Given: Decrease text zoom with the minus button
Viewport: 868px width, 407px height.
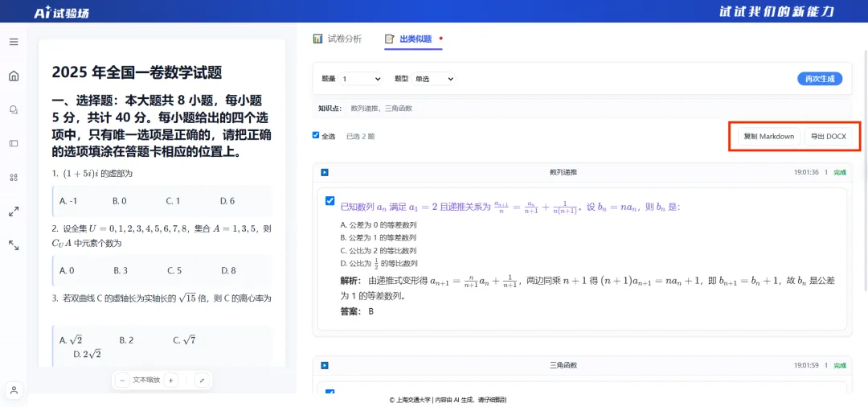Looking at the screenshot, I should tap(122, 380).
